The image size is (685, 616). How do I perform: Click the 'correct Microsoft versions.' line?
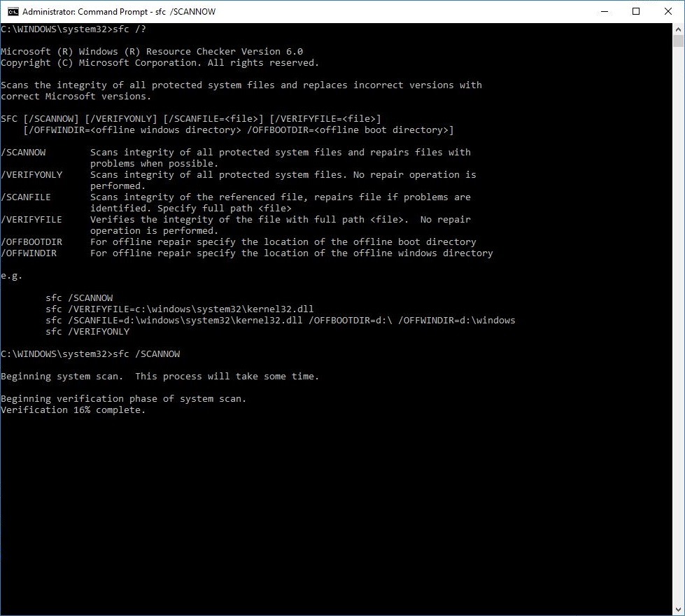[76, 97]
